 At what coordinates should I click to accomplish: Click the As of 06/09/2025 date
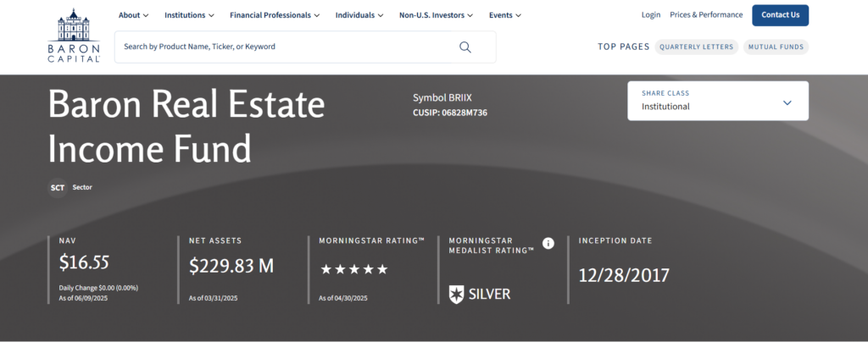pyautogui.click(x=82, y=298)
